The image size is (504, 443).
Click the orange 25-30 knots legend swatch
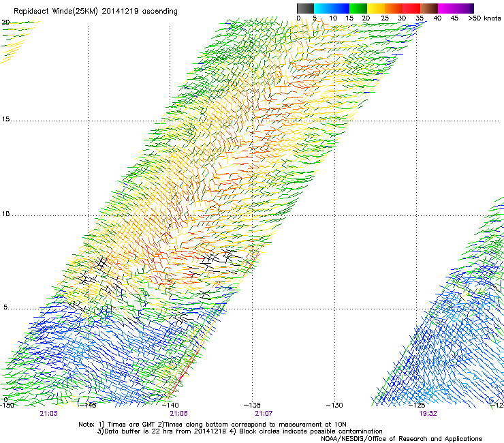[394, 8]
